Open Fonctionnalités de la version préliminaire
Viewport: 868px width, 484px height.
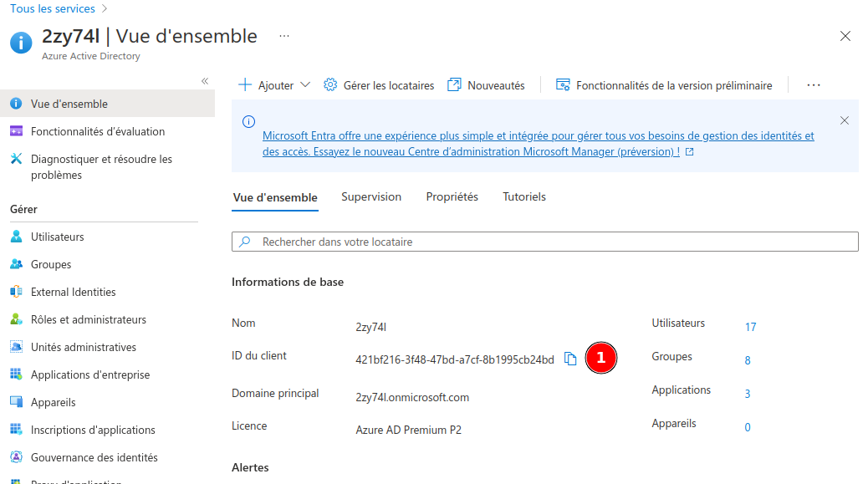[663, 85]
